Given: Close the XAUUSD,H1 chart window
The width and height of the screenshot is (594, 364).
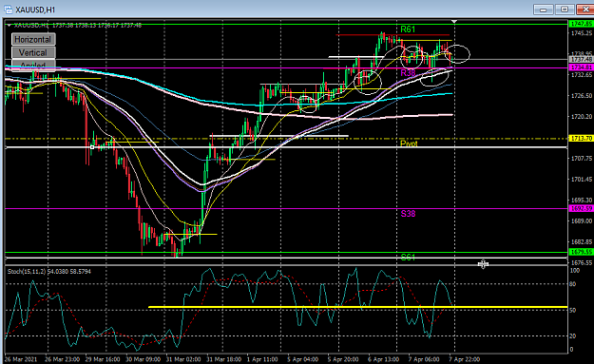Looking at the screenshot, I should [584, 10].
